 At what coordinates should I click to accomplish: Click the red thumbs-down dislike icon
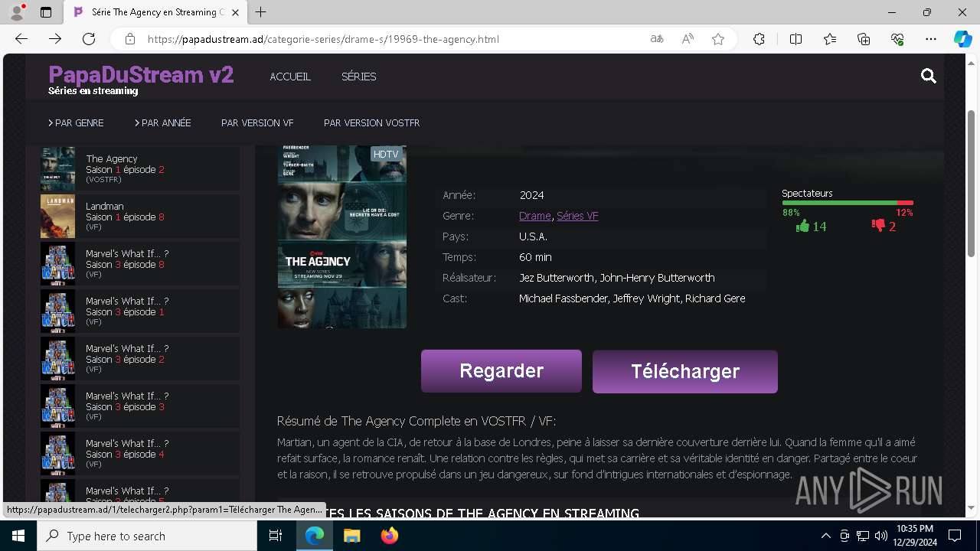[x=878, y=226]
